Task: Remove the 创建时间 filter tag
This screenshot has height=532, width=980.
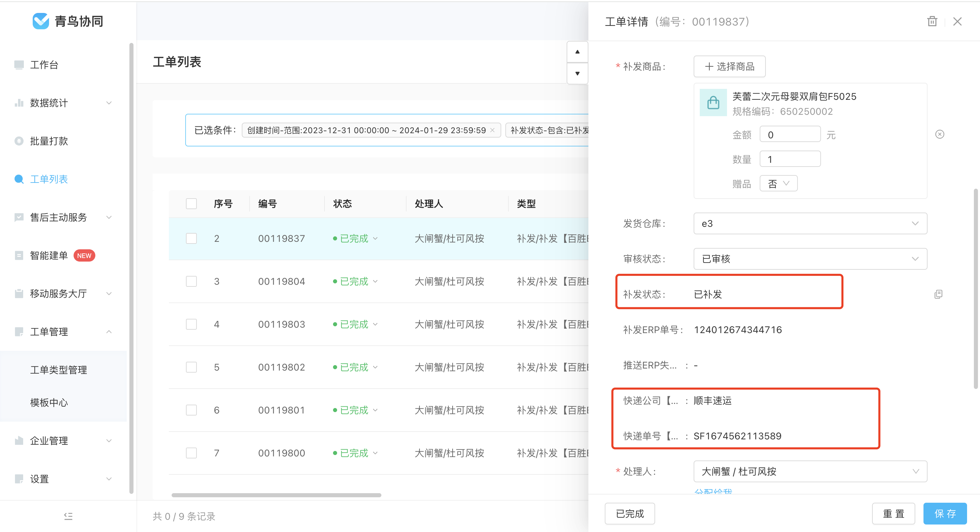Action: click(492, 130)
